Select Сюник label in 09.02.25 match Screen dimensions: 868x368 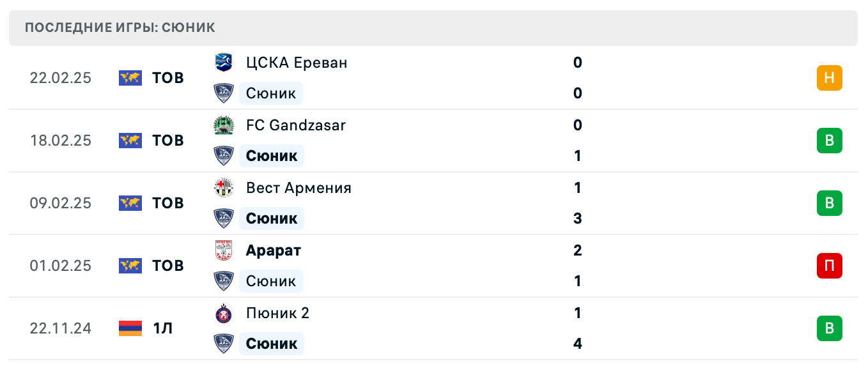point(272,218)
